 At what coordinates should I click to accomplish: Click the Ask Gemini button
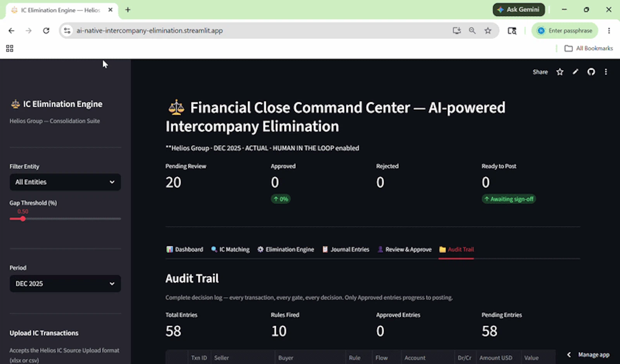pos(518,10)
